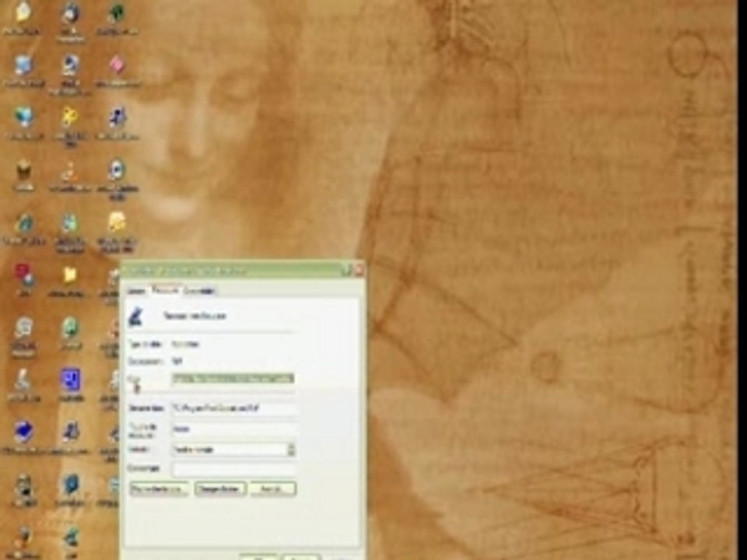
Task: Click the question-mark help button in the dialog title bar
Action: coord(347,271)
